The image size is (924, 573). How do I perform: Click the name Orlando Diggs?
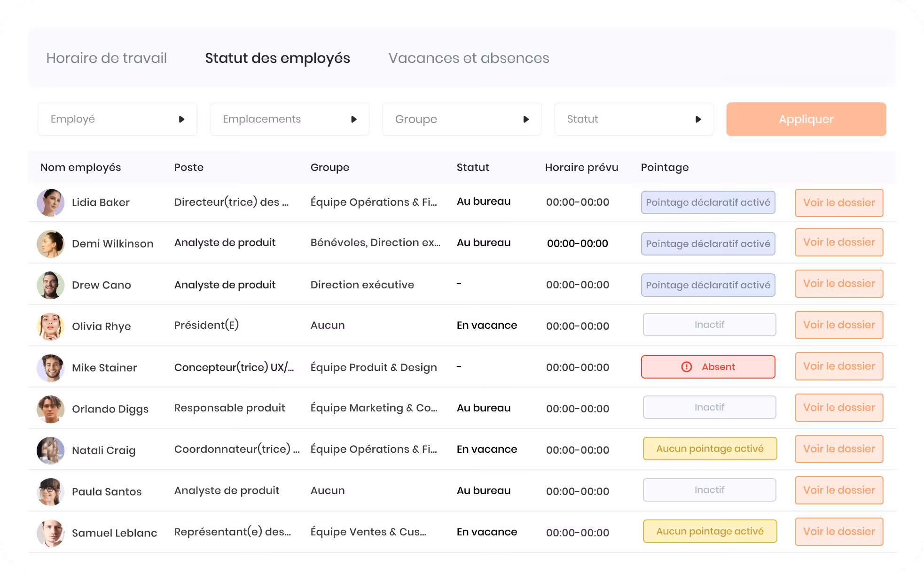coord(110,409)
